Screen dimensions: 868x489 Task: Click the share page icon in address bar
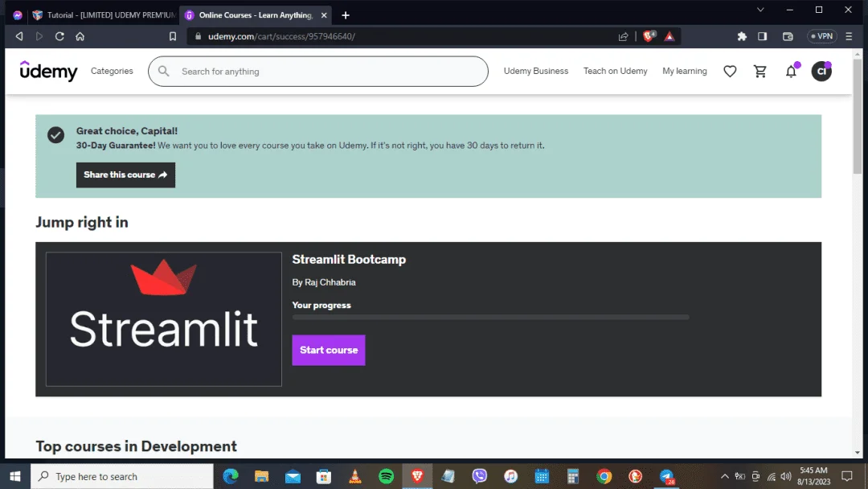(x=624, y=36)
